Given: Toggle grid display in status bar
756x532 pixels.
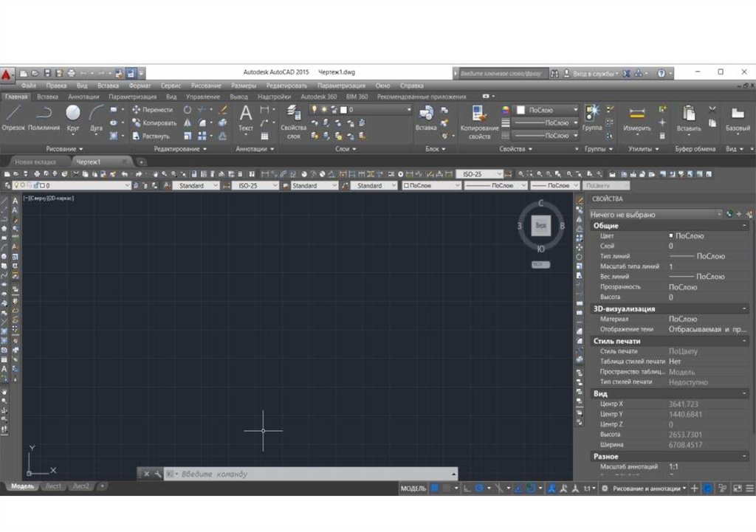Looking at the screenshot, I should (x=435, y=488).
